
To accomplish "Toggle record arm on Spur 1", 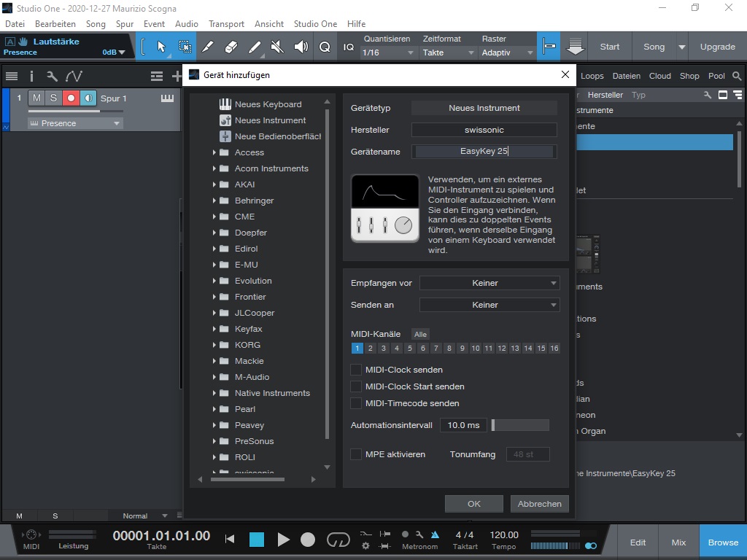I will [71, 98].
